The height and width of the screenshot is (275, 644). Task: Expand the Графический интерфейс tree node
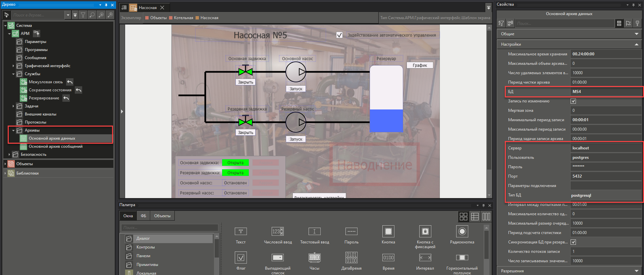pos(13,66)
